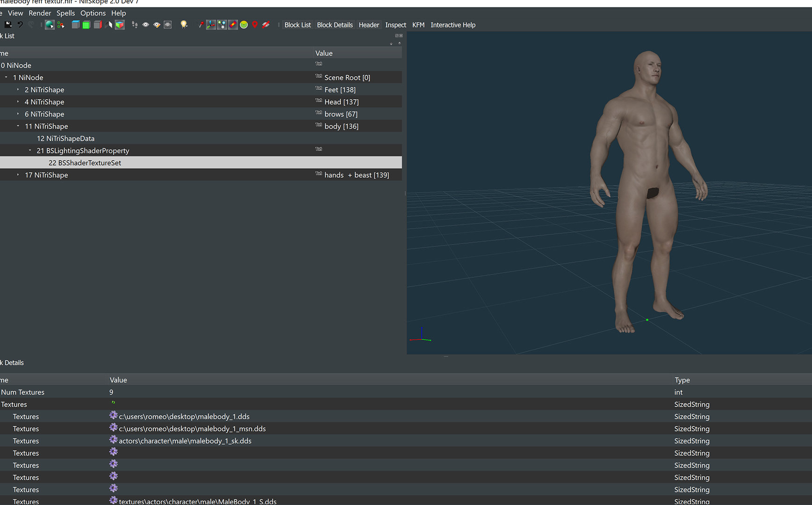The height and width of the screenshot is (505, 812).
Task: Click the green circle toolbar icon
Action: click(244, 25)
